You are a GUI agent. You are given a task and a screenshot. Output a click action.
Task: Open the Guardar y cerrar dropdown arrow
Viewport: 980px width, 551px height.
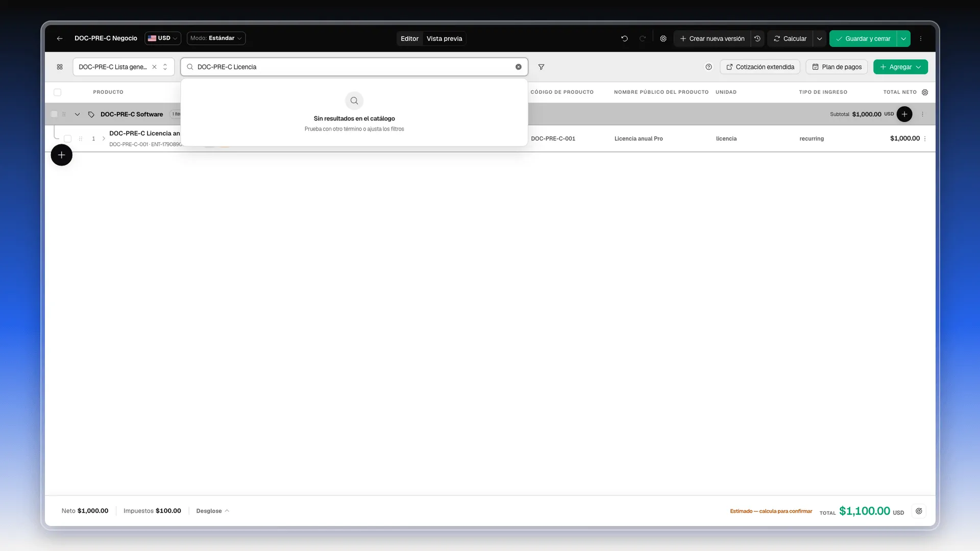coord(903,38)
